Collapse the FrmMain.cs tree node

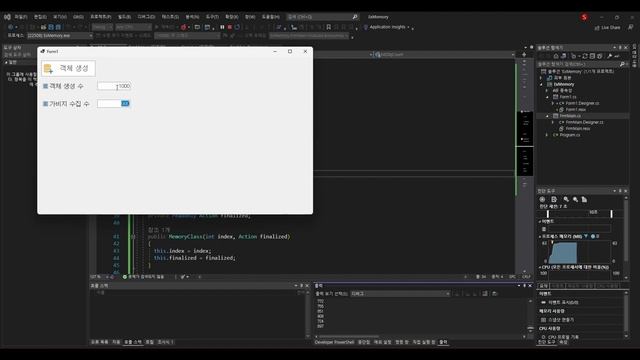tap(547, 116)
